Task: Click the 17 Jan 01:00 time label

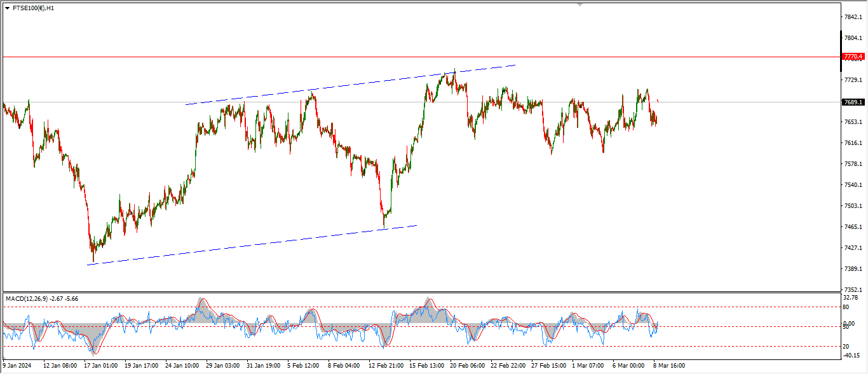Action: 100,366
